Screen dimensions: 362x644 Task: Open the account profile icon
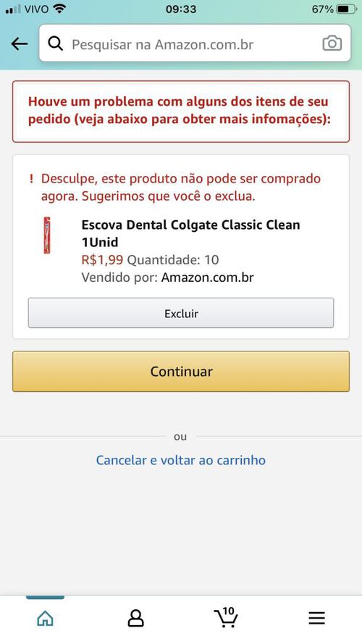click(136, 618)
